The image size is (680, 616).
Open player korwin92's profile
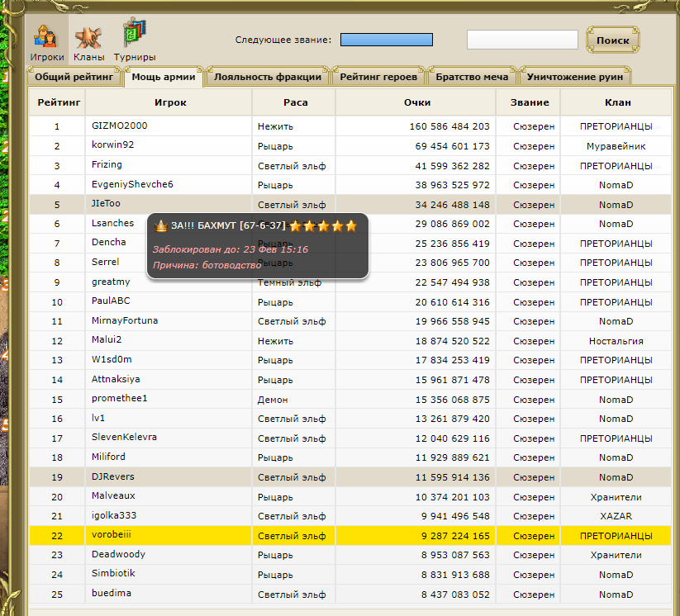pyautogui.click(x=112, y=145)
